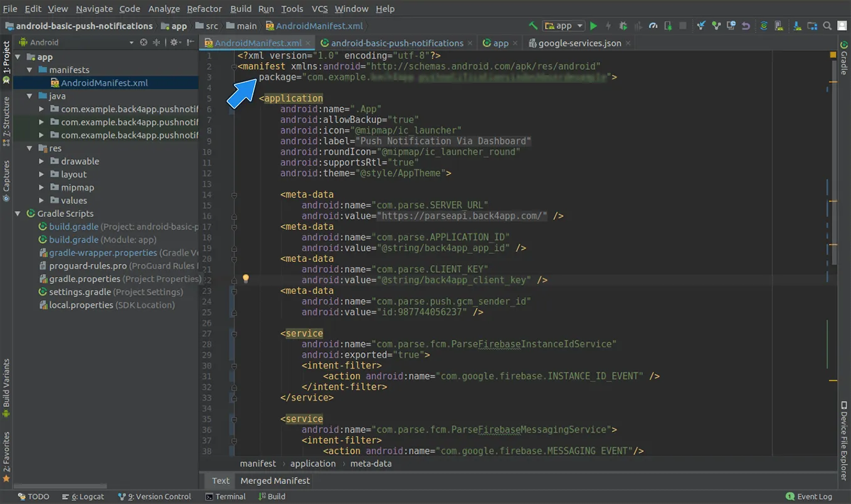The height and width of the screenshot is (504, 851).
Task: Open the Terminal tool window
Action: tap(225, 496)
